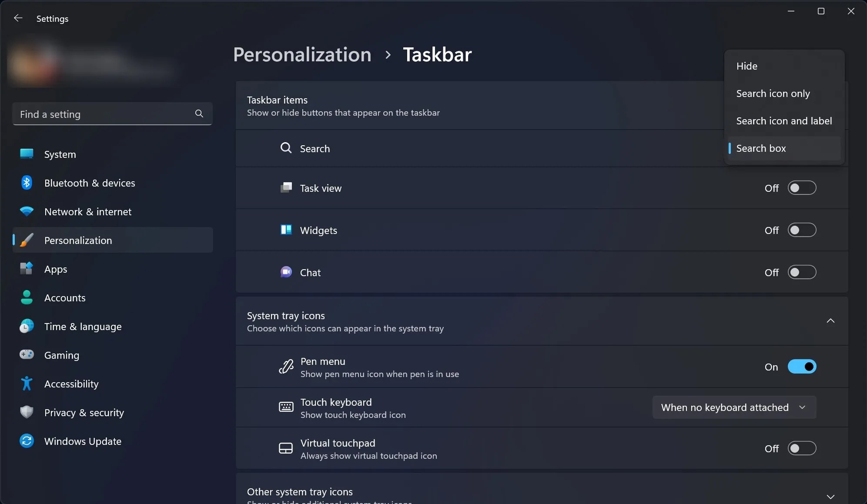Choose Hide from the Search menu
This screenshot has width=867, height=504.
[747, 66]
